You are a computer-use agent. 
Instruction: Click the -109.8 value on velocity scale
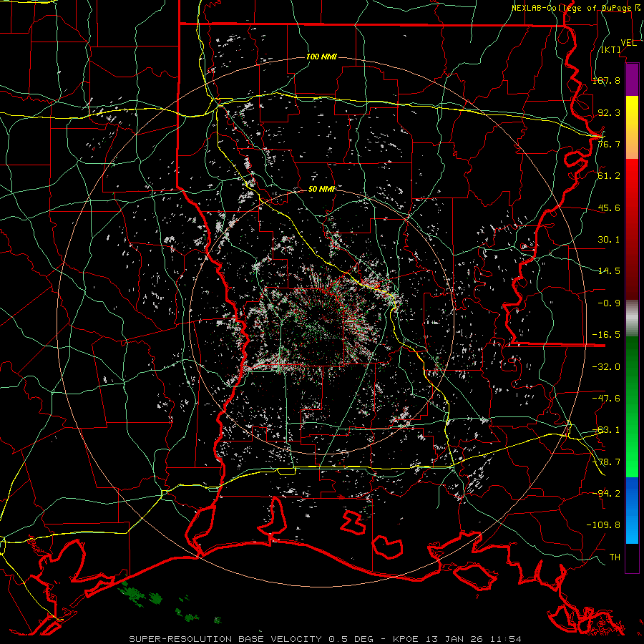tap(603, 525)
